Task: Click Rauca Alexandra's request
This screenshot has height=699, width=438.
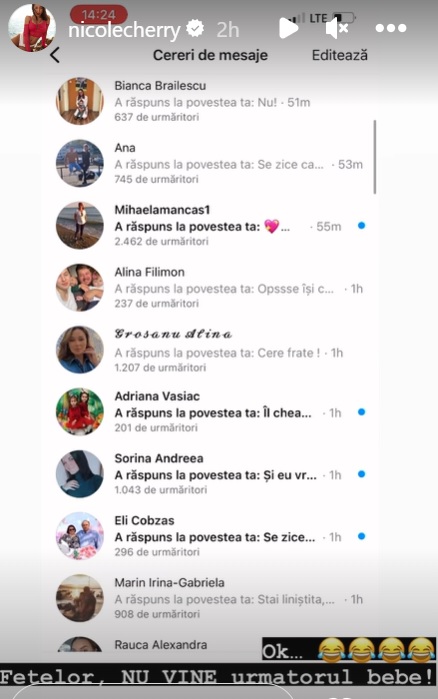Action: click(x=160, y=645)
